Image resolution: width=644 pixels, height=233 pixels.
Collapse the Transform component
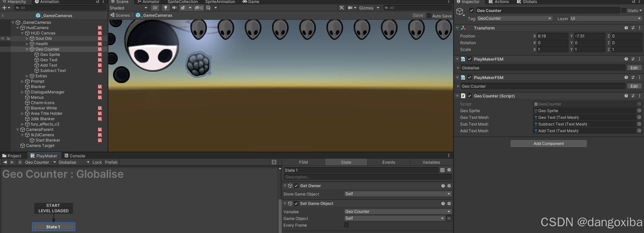458,28
